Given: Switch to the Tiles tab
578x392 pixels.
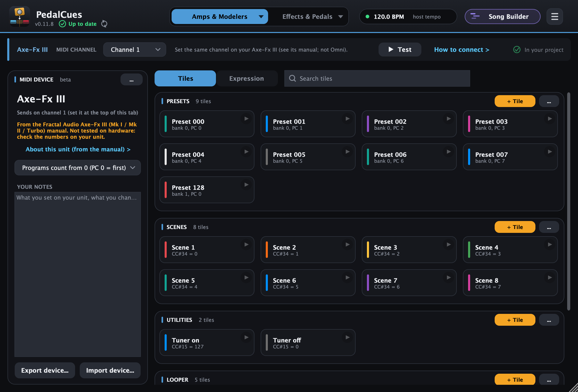Looking at the screenshot, I should pyautogui.click(x=185, y=78).
